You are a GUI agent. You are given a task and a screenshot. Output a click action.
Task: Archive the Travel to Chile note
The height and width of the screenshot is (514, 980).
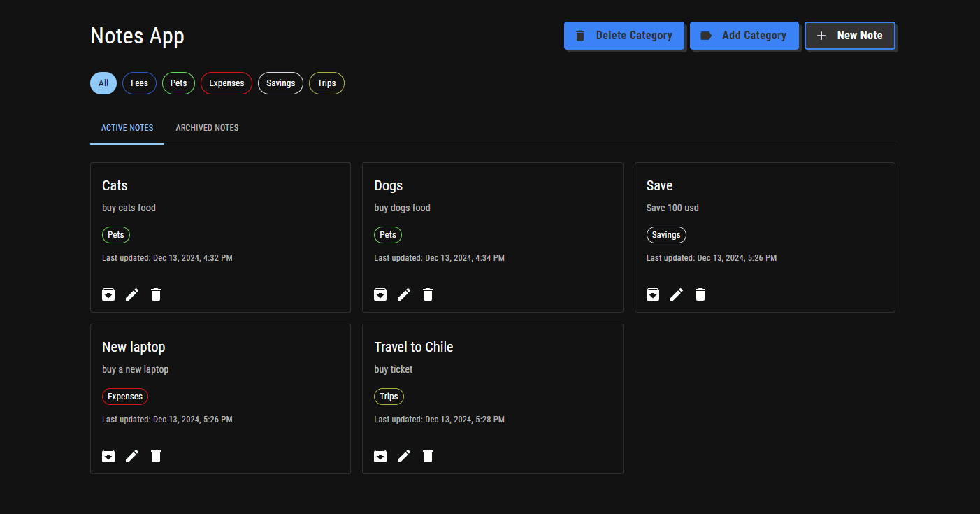(x=380, y=456)
